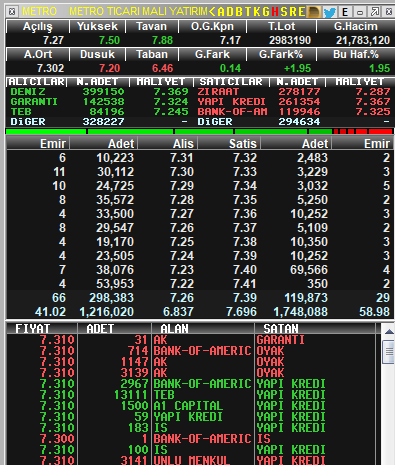Image resolution: width=395 pixels, height=465 pixels.
Task: Click the yellow 'R' letter in title bar
Action: [x=292, y=12]
